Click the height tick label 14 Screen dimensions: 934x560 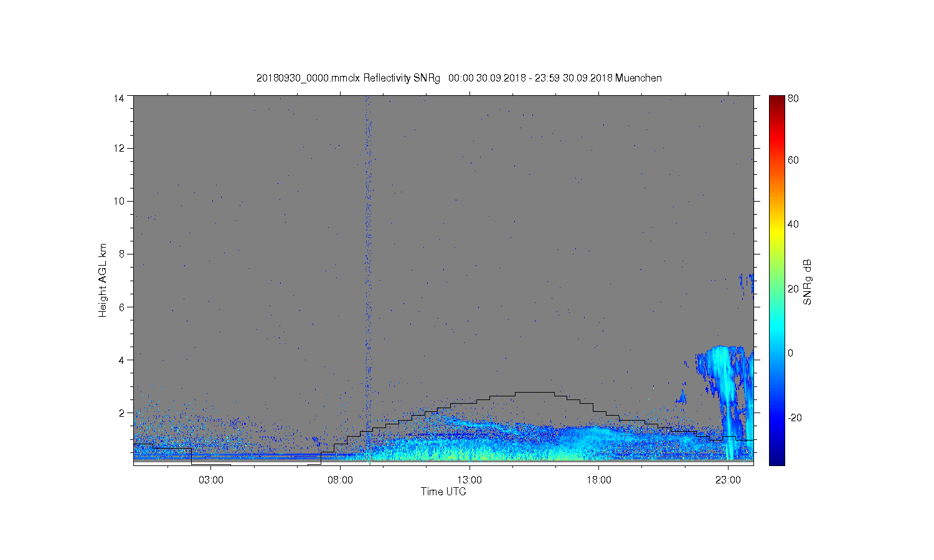click(x=119, y=98)
